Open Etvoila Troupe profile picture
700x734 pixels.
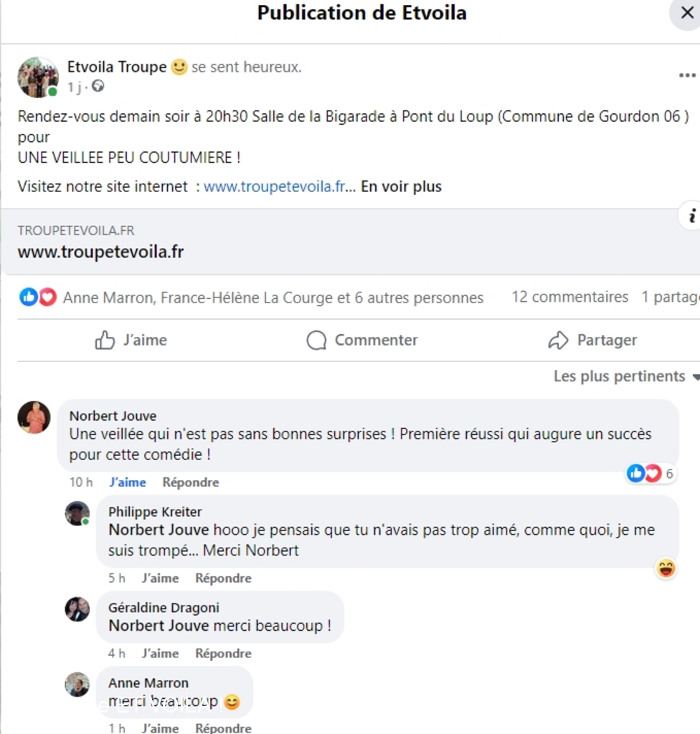(38, 77)
